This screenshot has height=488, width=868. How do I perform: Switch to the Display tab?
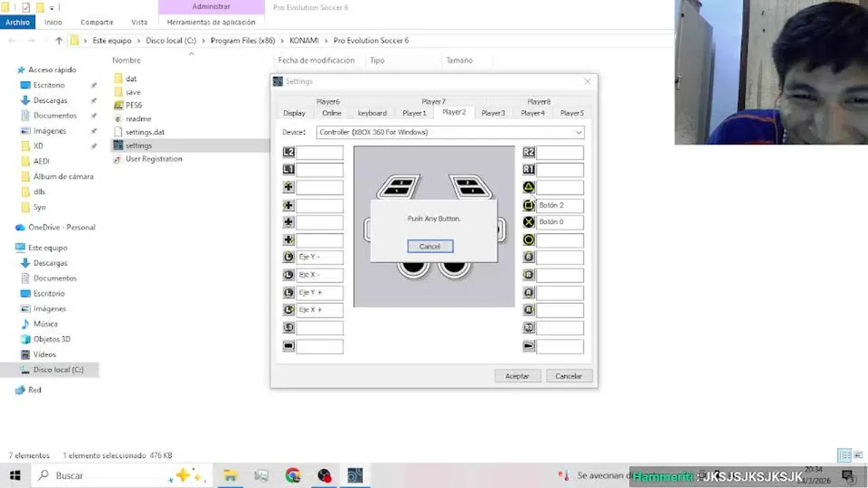tap(294, 113)
